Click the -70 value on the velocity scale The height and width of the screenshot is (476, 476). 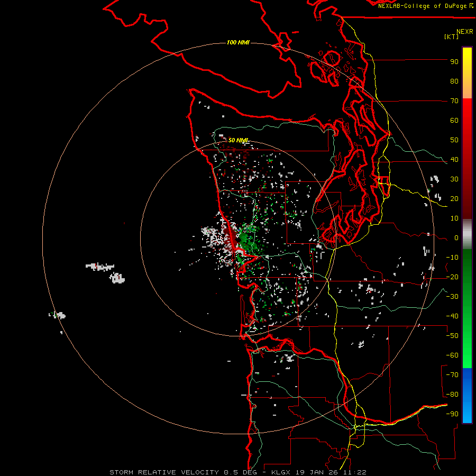tap(452, 375)
